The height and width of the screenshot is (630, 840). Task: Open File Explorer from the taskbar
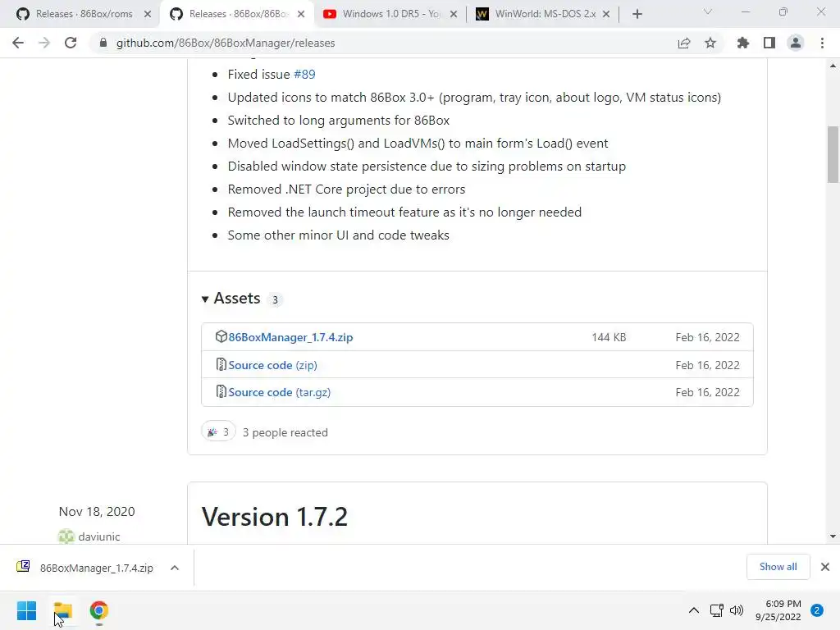tap(62, 610)
